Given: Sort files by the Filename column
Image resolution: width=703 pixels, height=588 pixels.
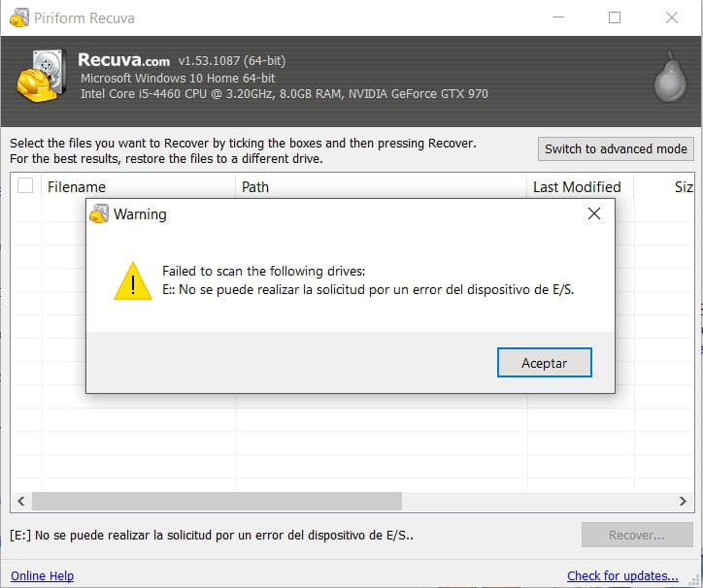Looking at the screenshot, I should click(x=136, y=186).
